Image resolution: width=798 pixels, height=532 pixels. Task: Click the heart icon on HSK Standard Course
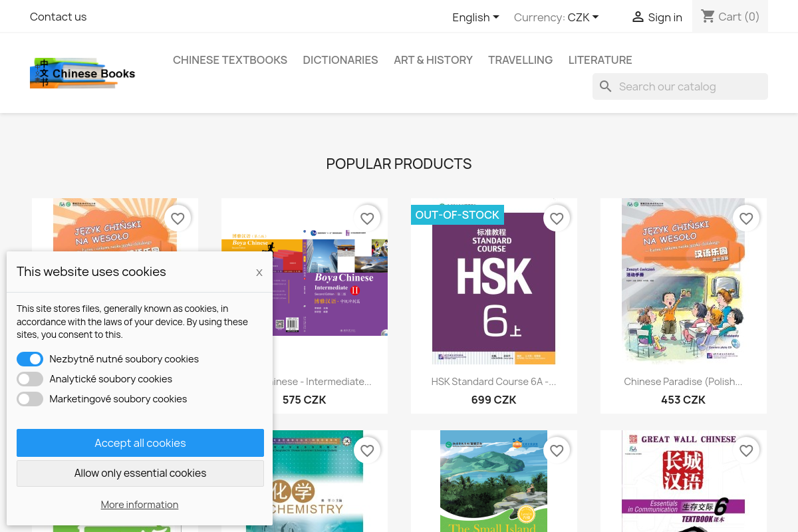point(557,218)
